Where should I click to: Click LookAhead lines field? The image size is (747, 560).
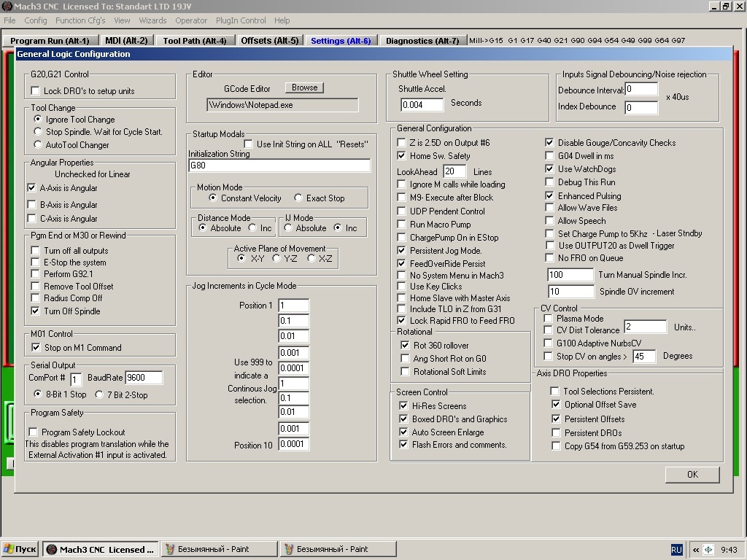tap(454, 171)
